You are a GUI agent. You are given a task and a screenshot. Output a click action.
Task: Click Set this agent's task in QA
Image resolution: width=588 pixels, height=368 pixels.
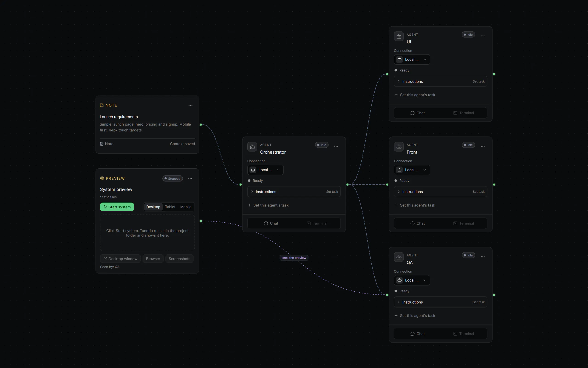(415, 316)
